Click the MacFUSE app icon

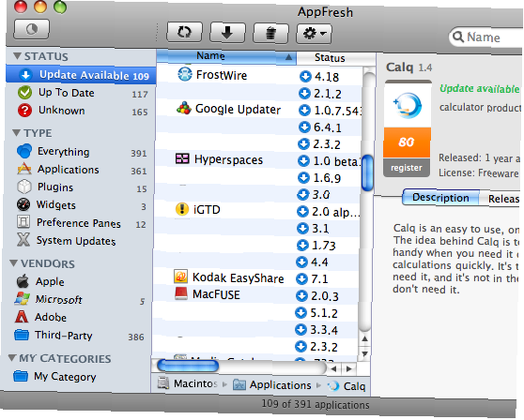click(x=181, y=293)
